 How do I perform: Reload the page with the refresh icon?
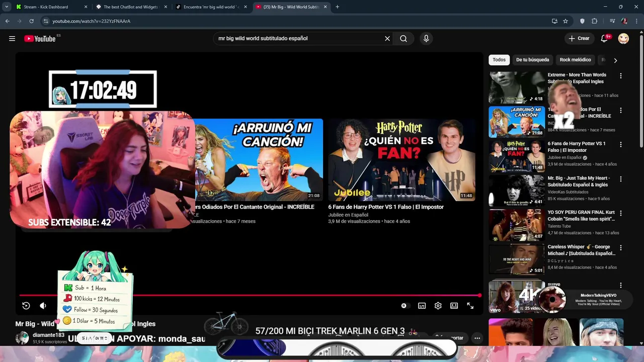pyautogui.click(x=31, y=21)
